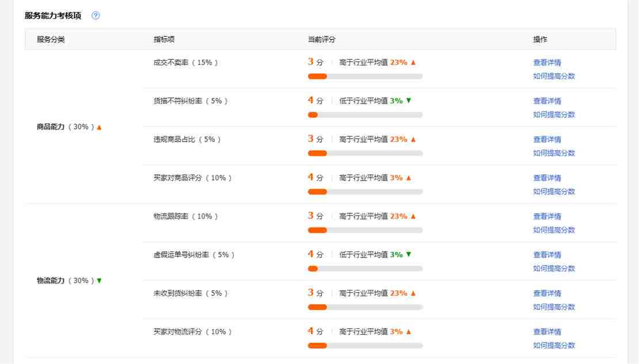Open 如何提高分数 for 买家对物流评分

tap(554, 346)
